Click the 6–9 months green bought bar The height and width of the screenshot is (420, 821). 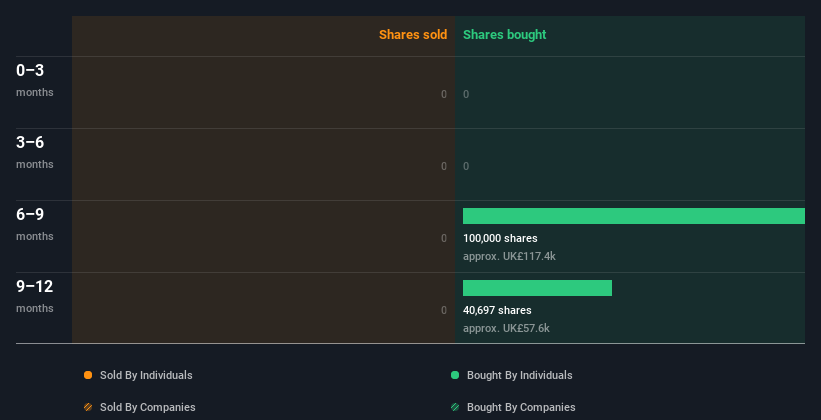pos(634,216)
